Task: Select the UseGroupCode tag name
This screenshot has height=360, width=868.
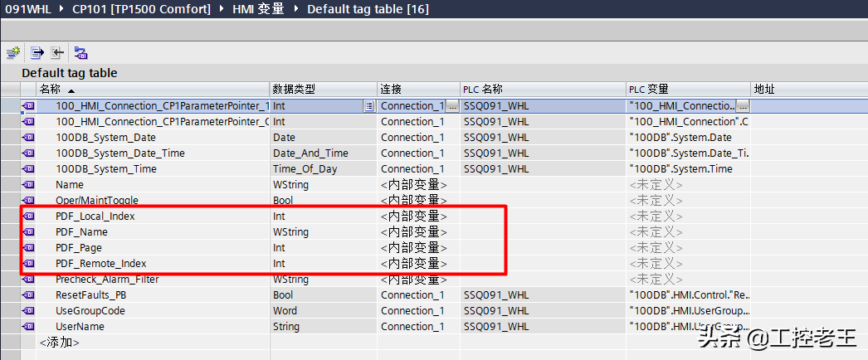Action: (x=90, y=311)
